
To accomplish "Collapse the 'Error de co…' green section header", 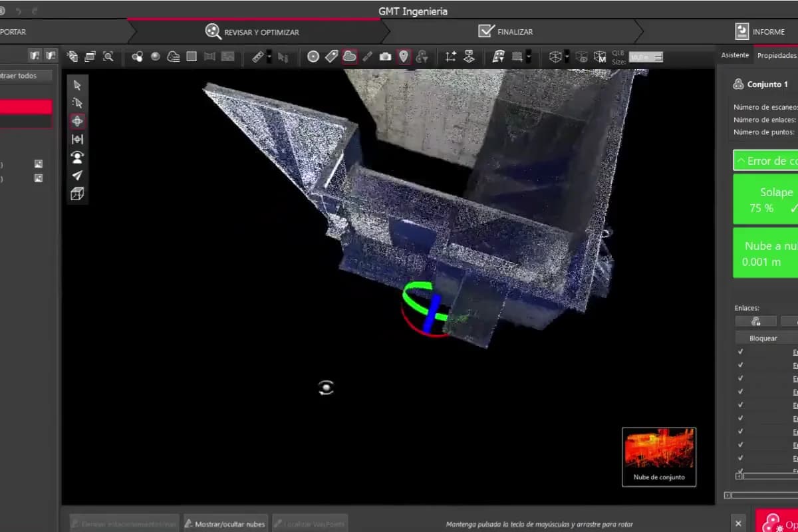I will [765, 160].
